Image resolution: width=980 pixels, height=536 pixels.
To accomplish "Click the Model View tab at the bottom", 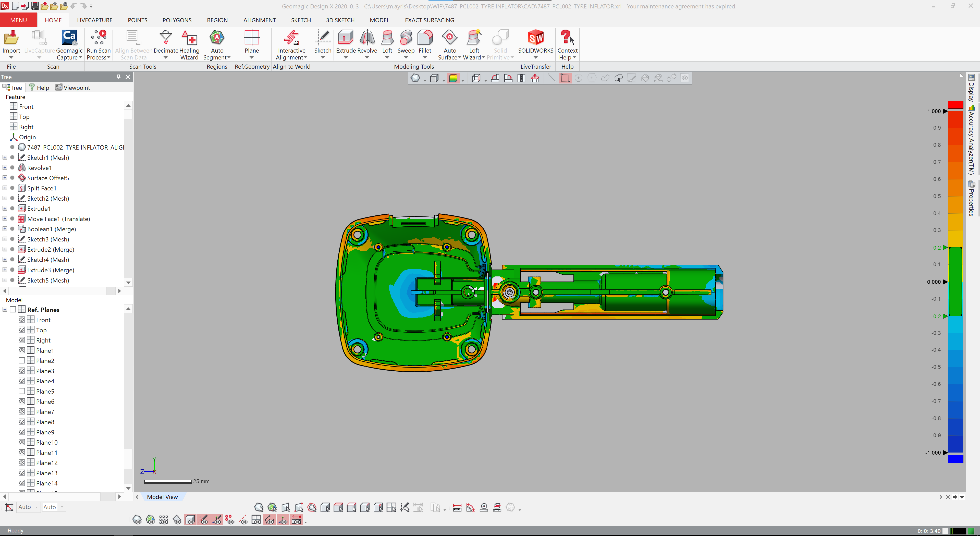I will coord(163,497).
